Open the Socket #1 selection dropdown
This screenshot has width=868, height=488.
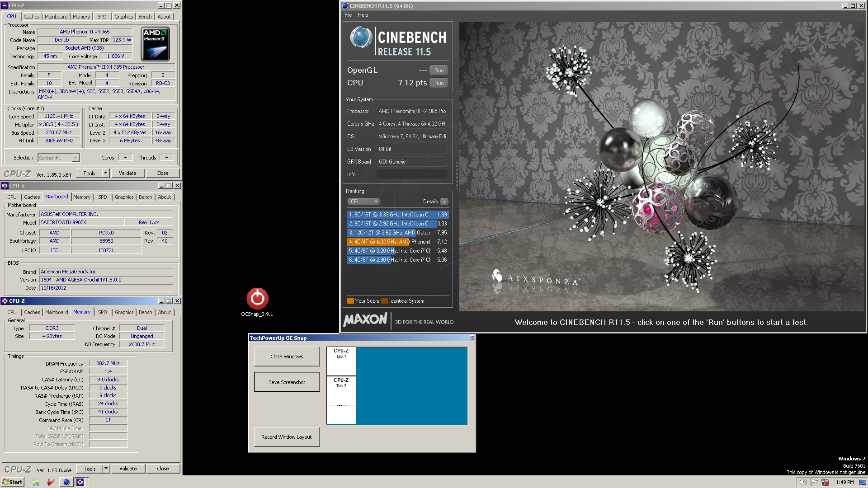pyautogui.click(x=76, y=158)
